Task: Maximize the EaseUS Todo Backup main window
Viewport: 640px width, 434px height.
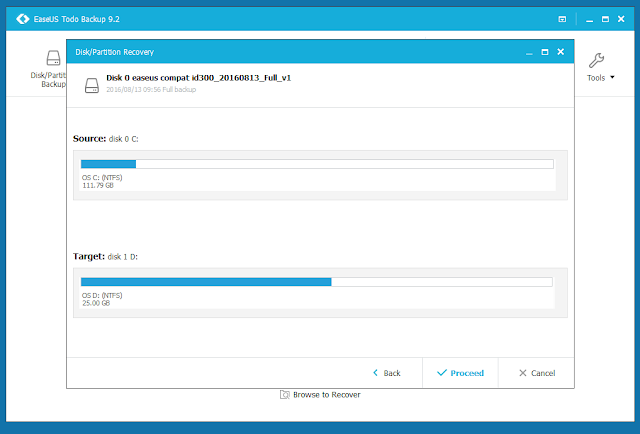Action: [x=605, y=19]
